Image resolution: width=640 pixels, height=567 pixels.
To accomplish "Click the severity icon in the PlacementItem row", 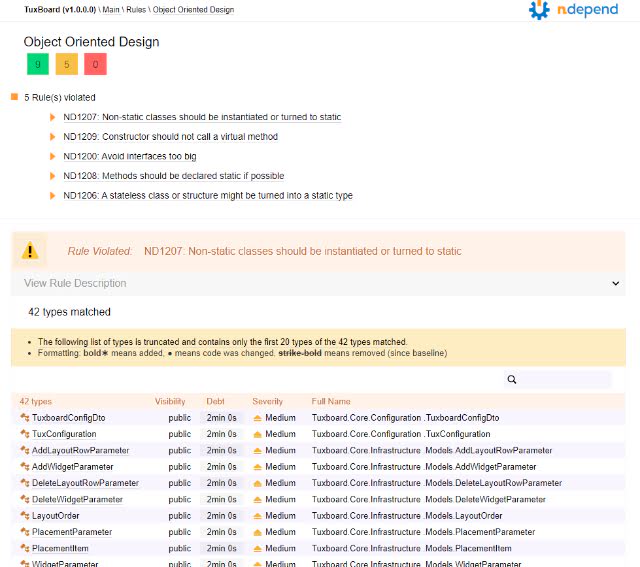I will [257, 549].
